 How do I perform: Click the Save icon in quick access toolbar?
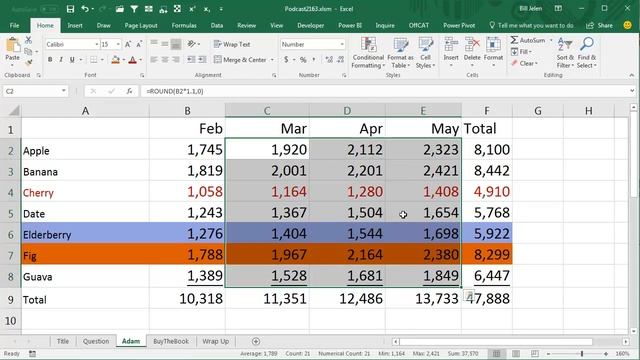70,9
